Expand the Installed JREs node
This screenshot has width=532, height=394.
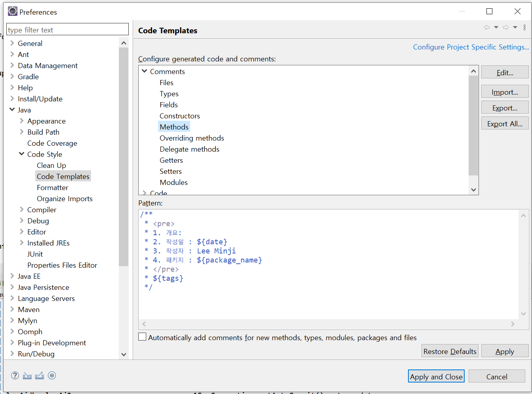[22, 243]
